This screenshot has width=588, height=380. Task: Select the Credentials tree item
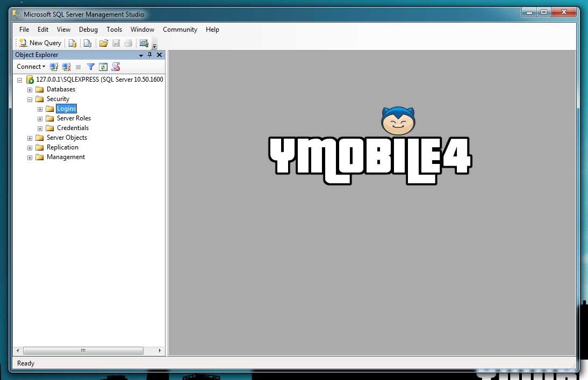tap(73, 128)
